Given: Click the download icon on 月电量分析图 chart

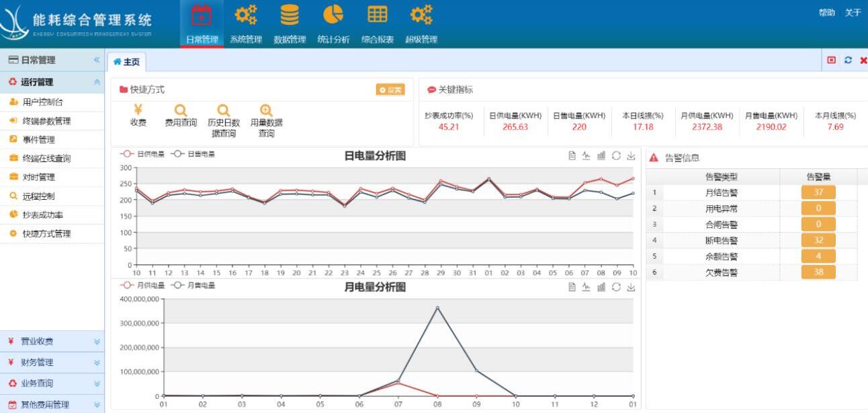Looking at the screenshot, I should point(630,287).
